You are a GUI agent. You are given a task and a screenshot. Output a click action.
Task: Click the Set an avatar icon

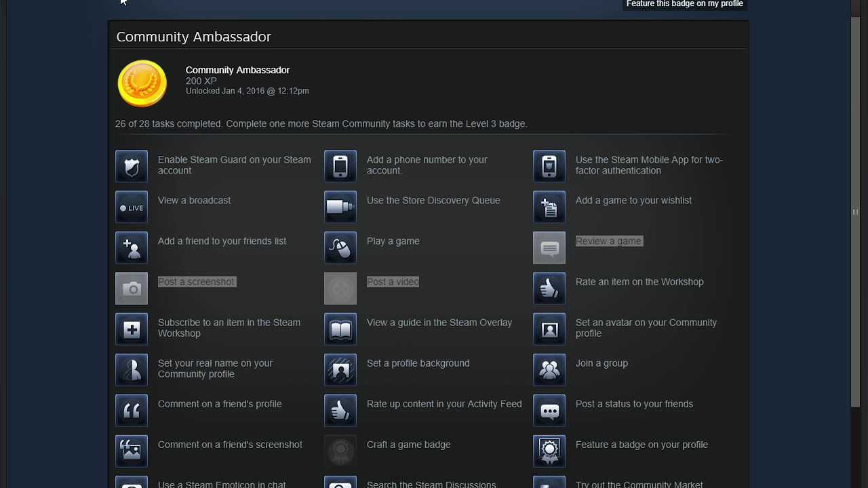point(549,329)
